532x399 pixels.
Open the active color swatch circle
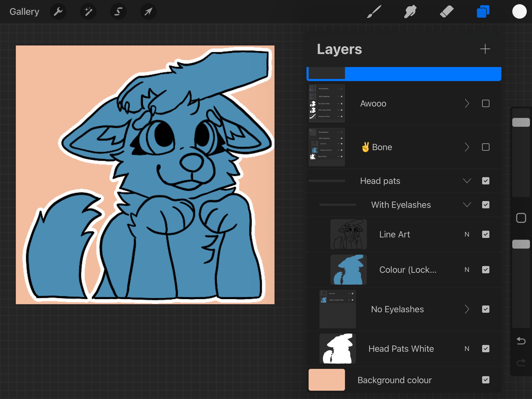[519, 11]
